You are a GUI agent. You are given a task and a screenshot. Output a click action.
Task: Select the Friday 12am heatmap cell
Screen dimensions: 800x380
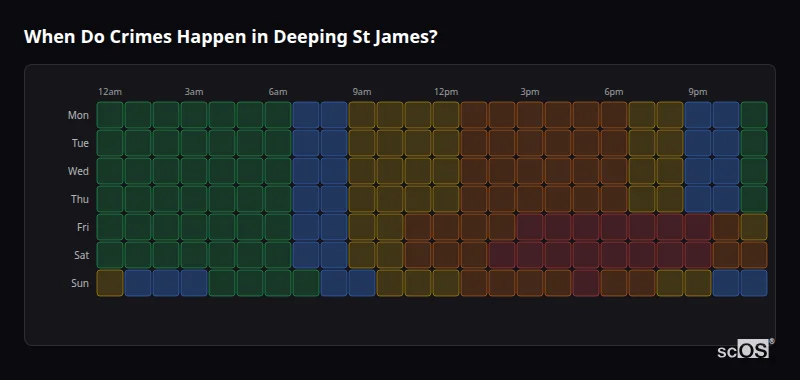(110, 227)
